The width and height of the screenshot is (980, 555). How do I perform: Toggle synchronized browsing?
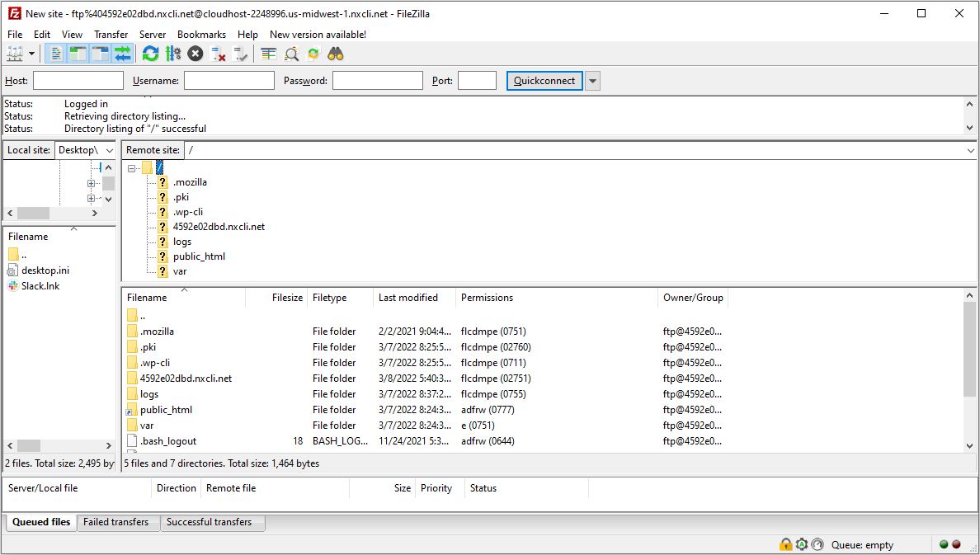pyautogui.click(x=313, y=54)
